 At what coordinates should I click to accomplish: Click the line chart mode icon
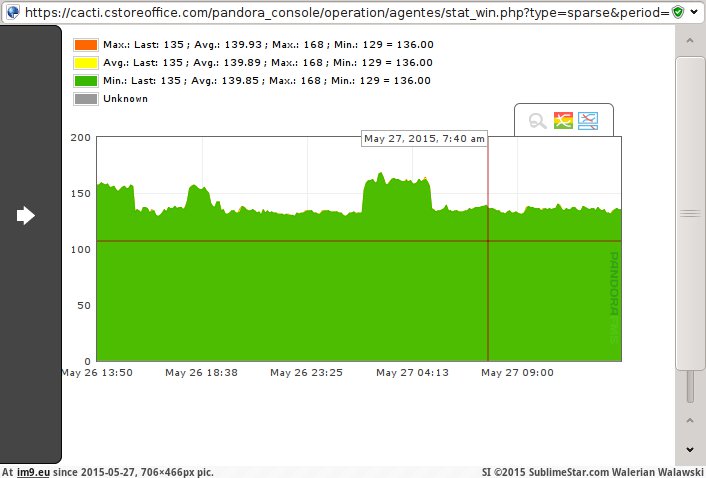pyautogui.click(x=588, y=121)
